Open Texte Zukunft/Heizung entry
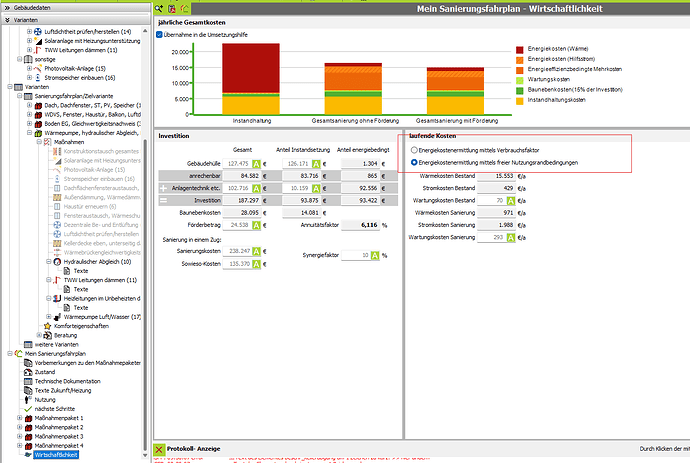 point(63,391)
